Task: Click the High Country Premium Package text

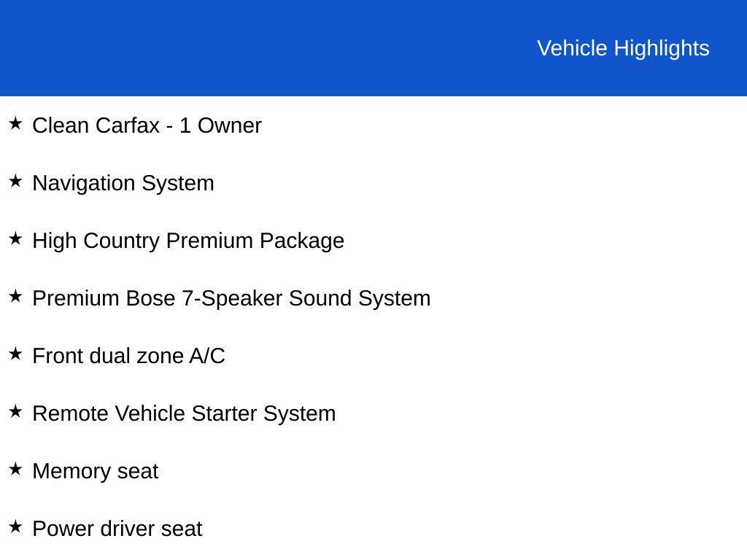Action: [x=188, y=241]
